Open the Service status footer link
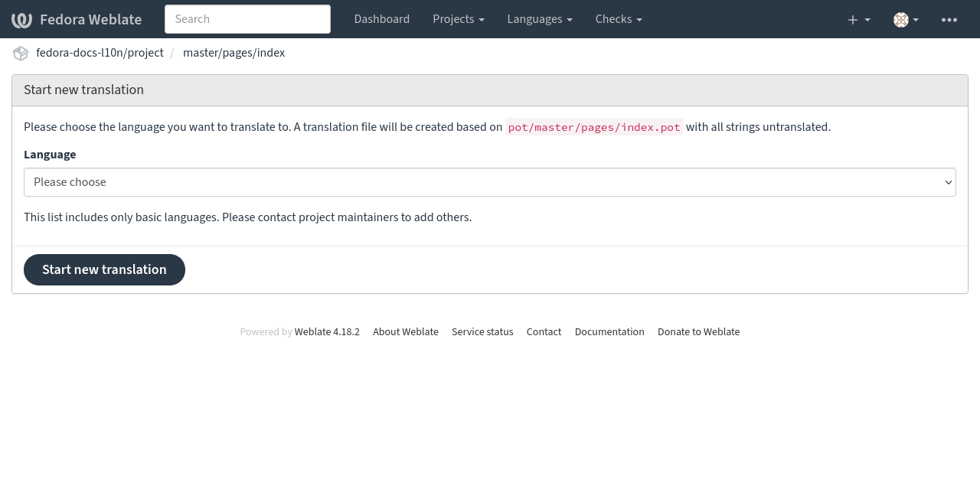980x499 pixels. click(482, 331)
